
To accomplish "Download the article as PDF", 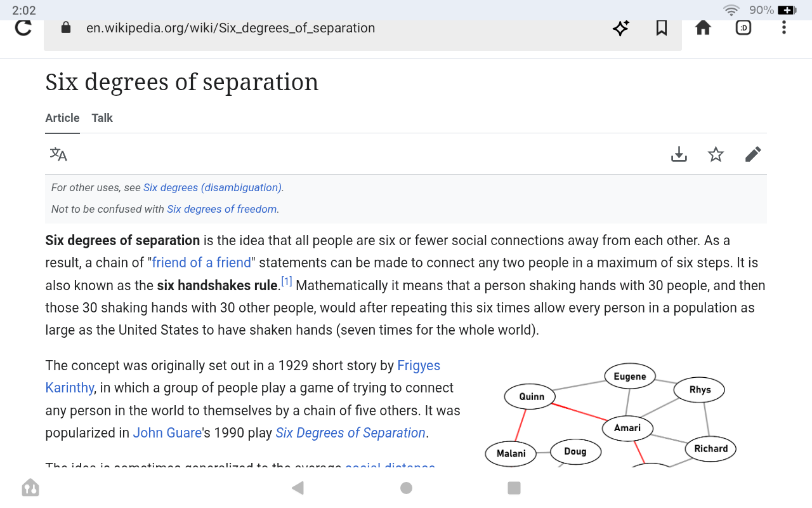I will 679,154.
